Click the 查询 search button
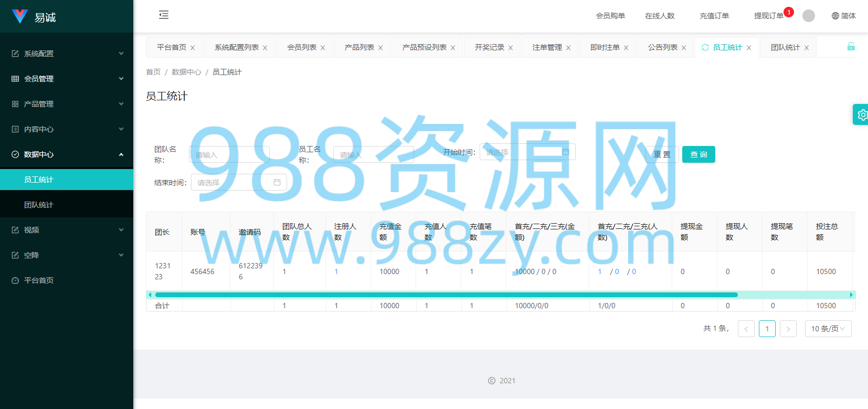Image resolution: width=868 pixels, height=409 pixels. tap(698, 154)
